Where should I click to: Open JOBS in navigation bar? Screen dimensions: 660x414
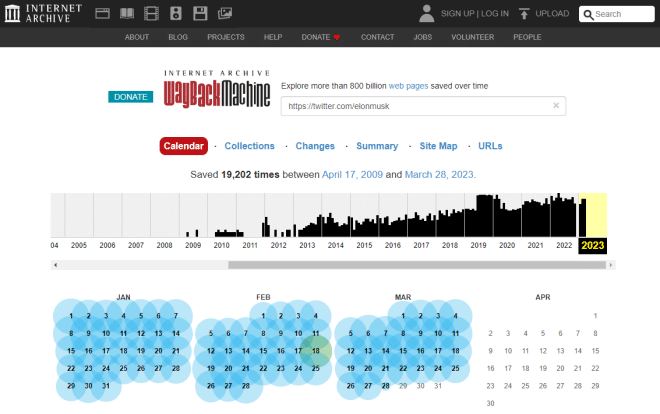(x=423, y=37)
